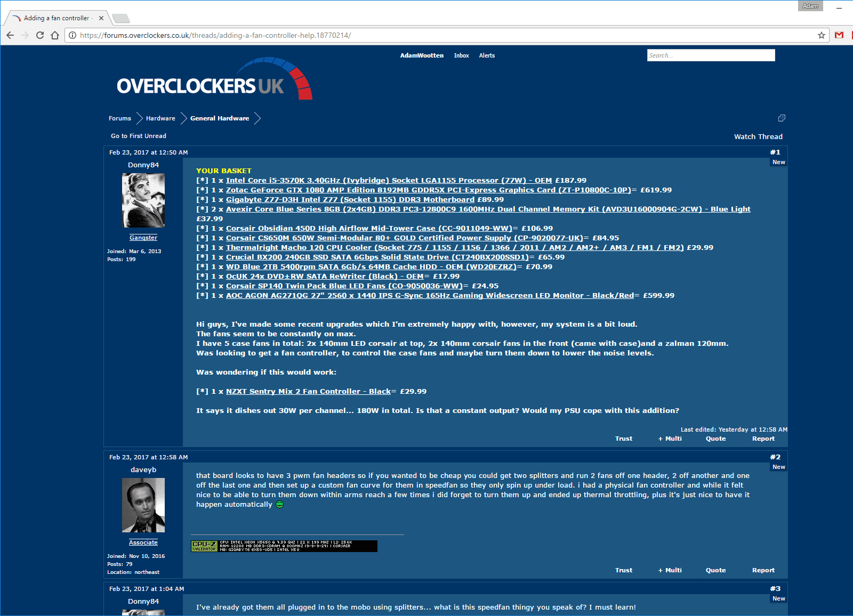
Task: Click Watch Thread
Action: pyautogui.click(x=758, y=136)
